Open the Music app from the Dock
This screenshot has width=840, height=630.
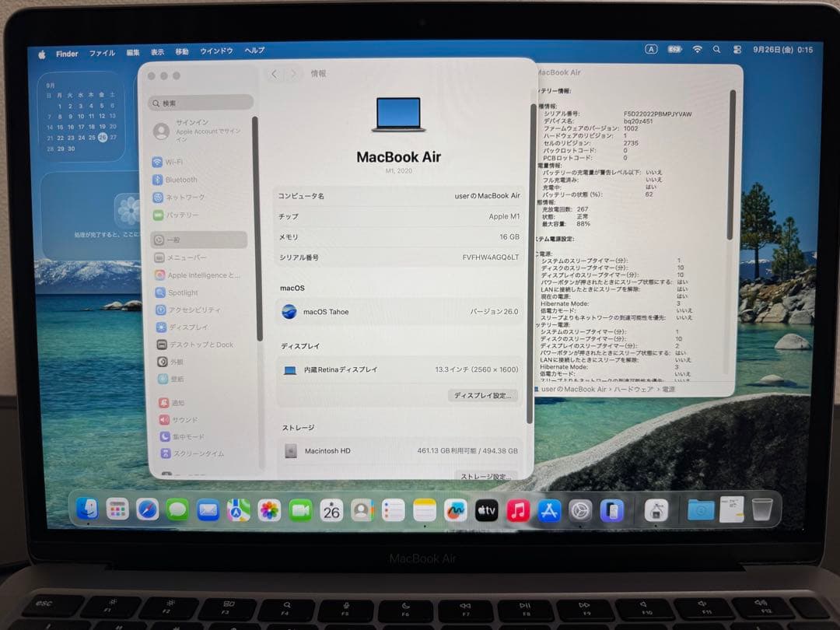click(x=517, y=511)
